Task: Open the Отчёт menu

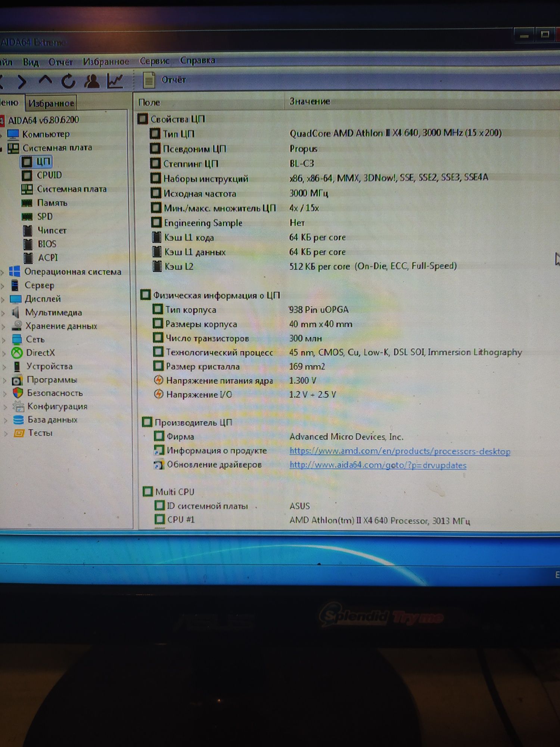Action: point(60,62)
